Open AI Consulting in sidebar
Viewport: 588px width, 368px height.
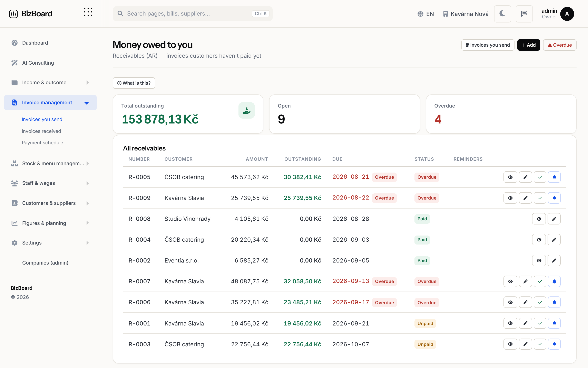click(x=50, y=63)
